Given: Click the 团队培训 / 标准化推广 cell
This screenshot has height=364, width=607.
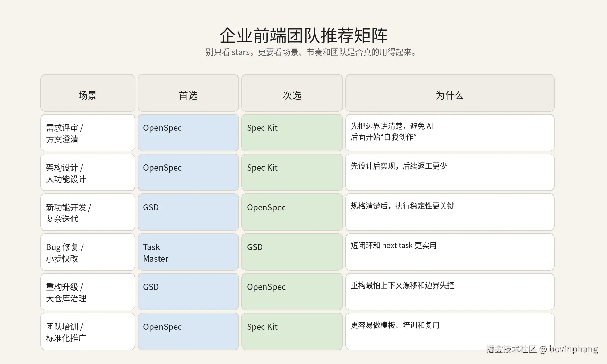Looking at the screenshot, I should [x=88, y=332].
